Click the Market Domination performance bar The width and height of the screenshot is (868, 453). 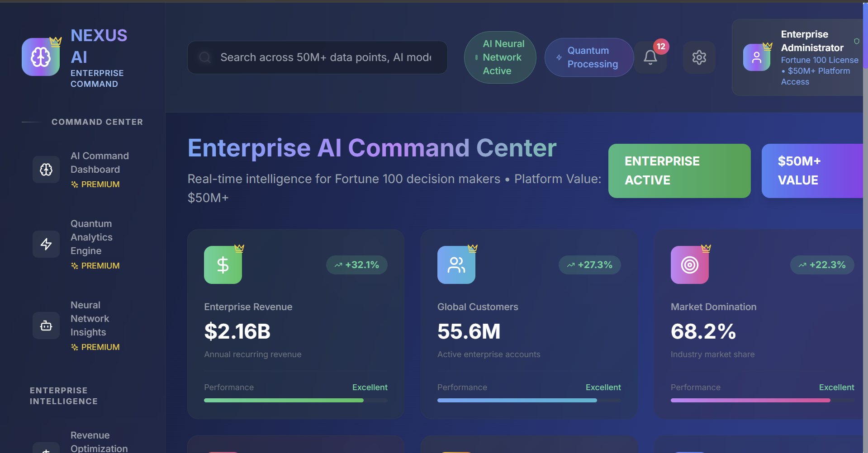click(x=763, y=401)
